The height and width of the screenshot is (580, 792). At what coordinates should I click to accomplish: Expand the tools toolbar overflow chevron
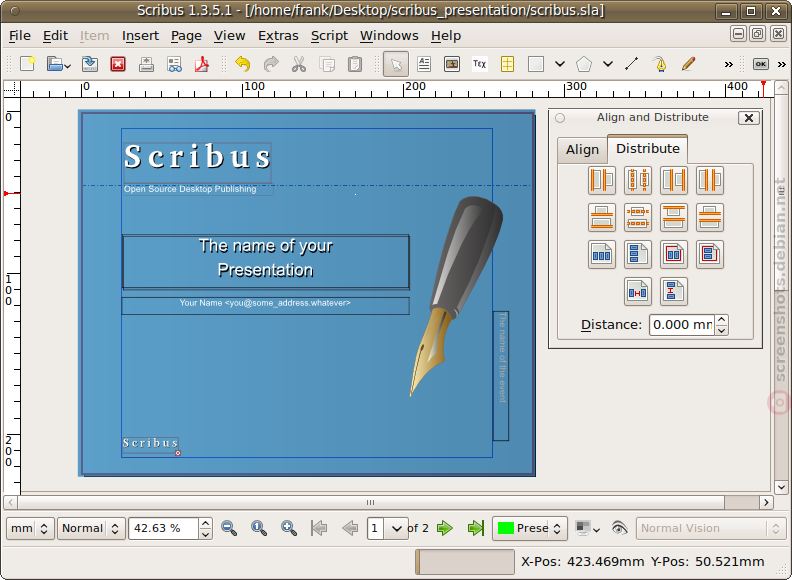point(728,64)
